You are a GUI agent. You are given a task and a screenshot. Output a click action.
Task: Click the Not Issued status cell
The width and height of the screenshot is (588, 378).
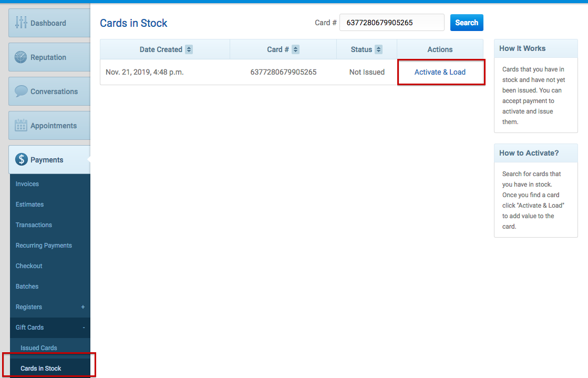pos(367,72)
